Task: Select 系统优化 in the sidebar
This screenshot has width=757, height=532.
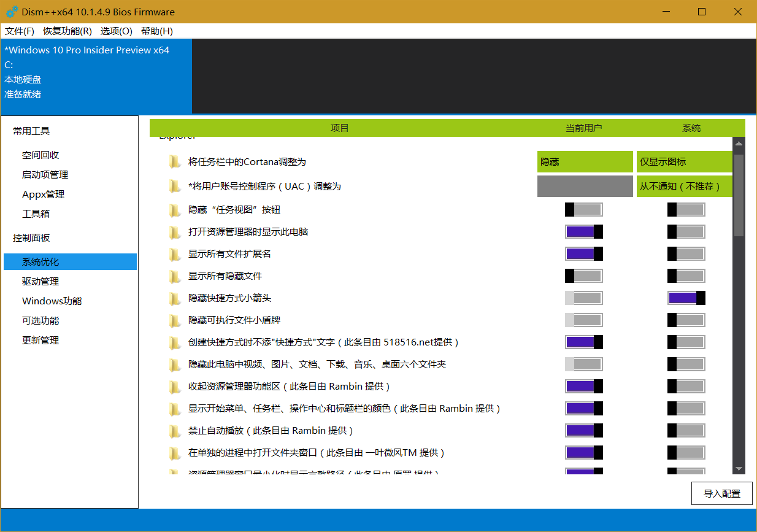Action: pos(70,262)
